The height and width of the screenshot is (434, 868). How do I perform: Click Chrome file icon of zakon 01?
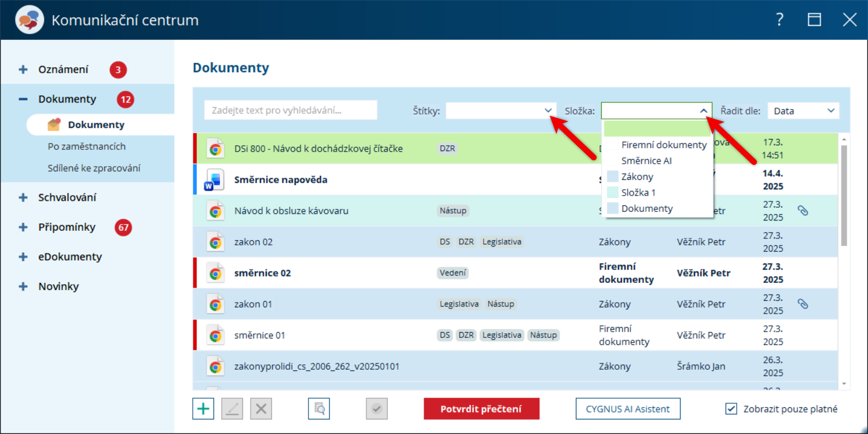pyautogui.click(x=215, y=304)
